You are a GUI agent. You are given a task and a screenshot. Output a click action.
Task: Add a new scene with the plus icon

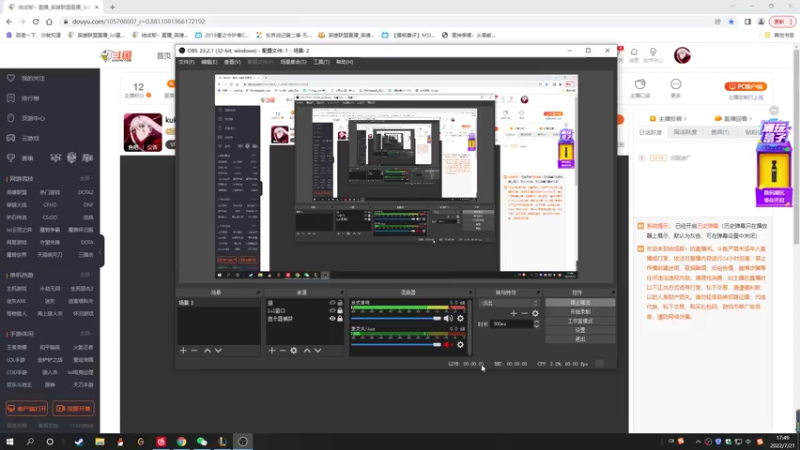[183, 351]
